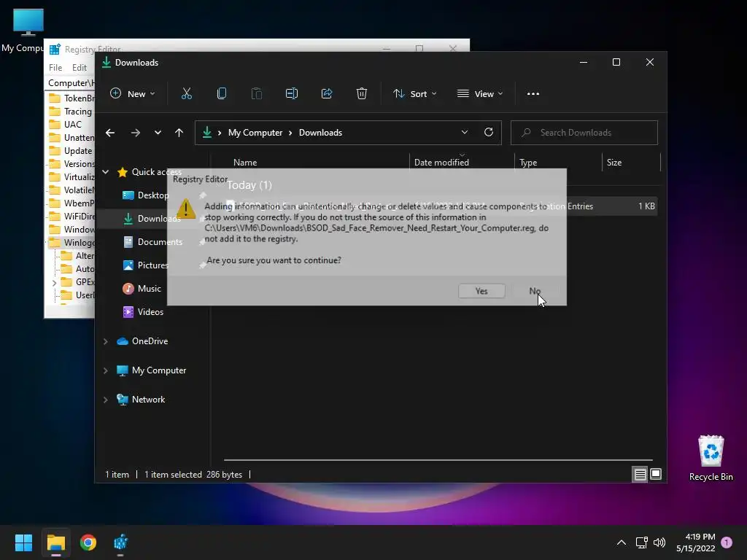The image size is (747, 560).
Task: Select the 1 KB registration entries file row
Action: tap(441, 206)
